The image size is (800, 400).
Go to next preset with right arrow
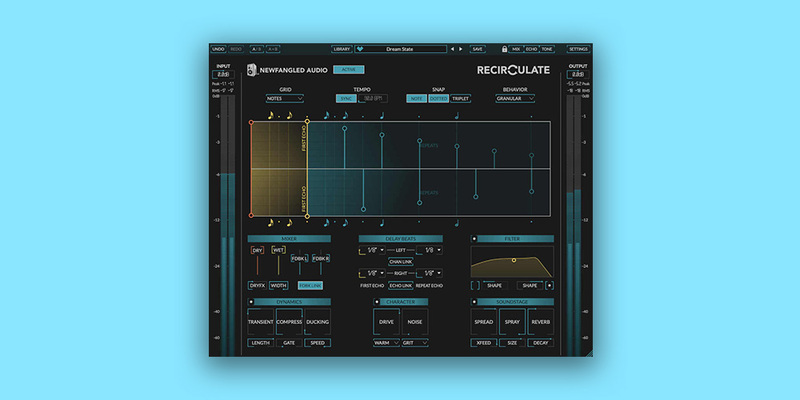(x=461, y=49)
